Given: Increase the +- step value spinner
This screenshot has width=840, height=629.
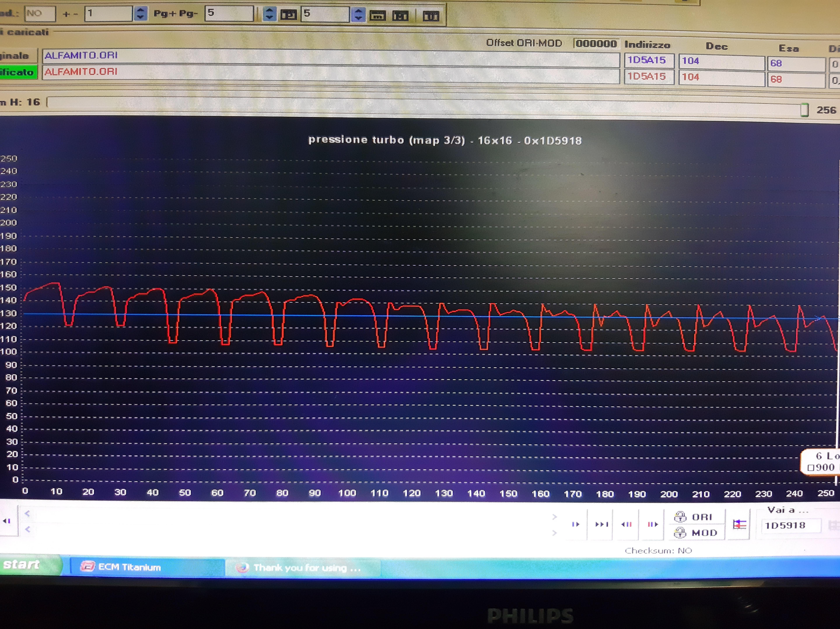Looking at the screenshot, I should click(140, 10).
